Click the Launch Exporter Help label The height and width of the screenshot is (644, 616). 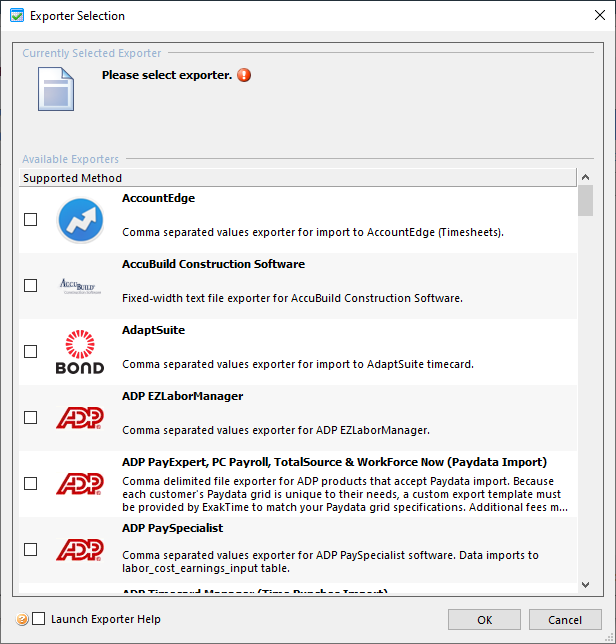(106, 619)
